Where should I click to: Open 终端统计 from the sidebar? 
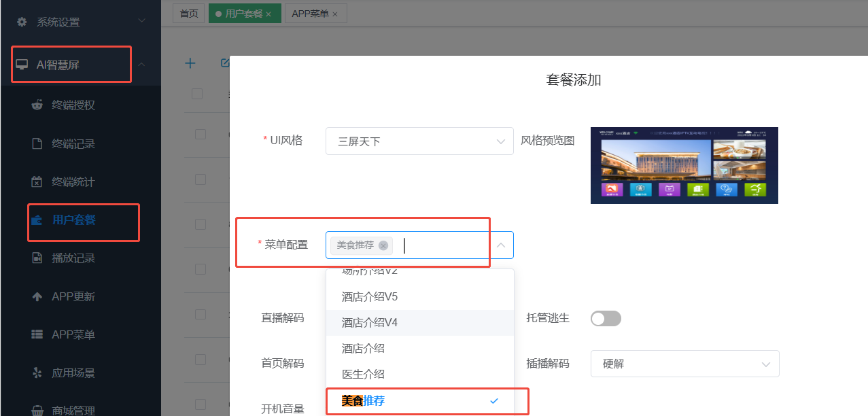pyautogui.click(x=73, y=181)
